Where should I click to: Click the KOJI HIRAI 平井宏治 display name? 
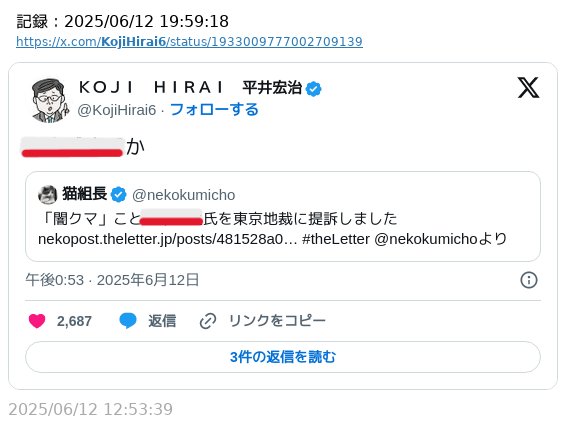point(191,87)
